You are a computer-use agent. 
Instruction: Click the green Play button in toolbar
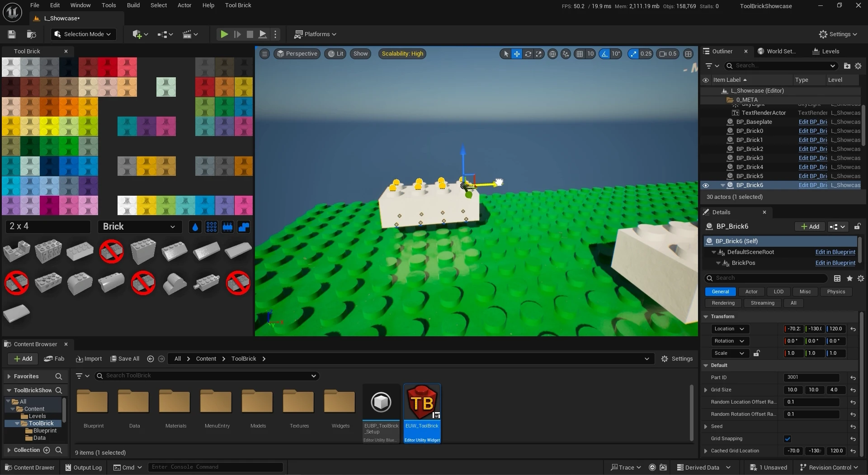[x=224, y=34]
